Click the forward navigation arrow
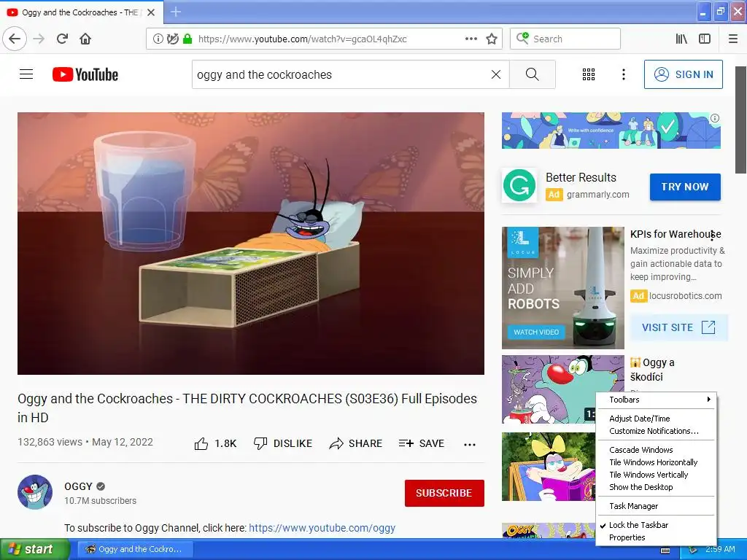 pos(39,39)
